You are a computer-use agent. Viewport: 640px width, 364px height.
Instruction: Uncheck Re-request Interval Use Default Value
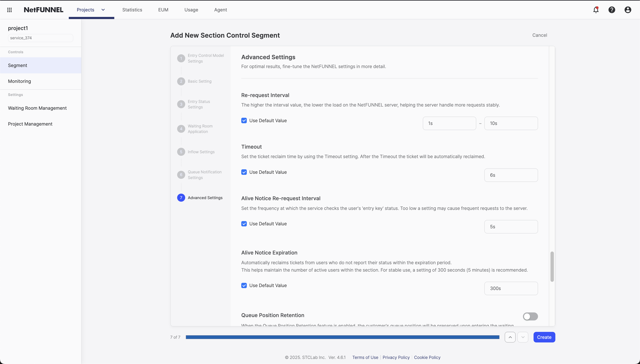click(x=244, y=120)
